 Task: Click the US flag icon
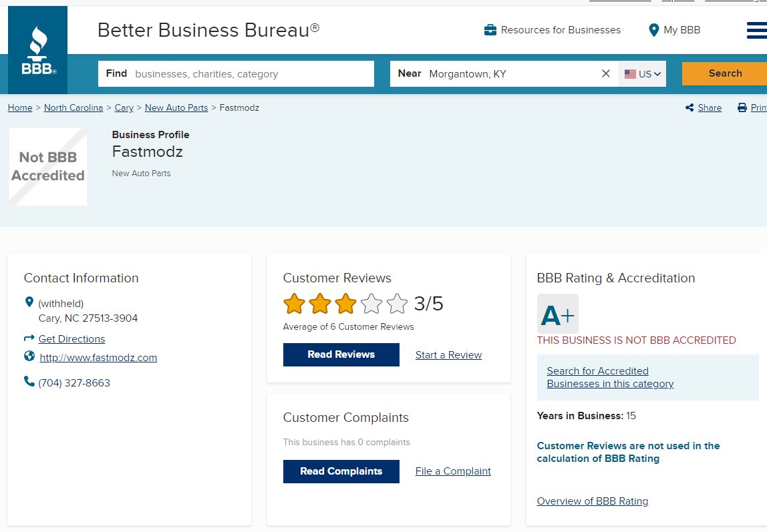click(x=630, y=74)
